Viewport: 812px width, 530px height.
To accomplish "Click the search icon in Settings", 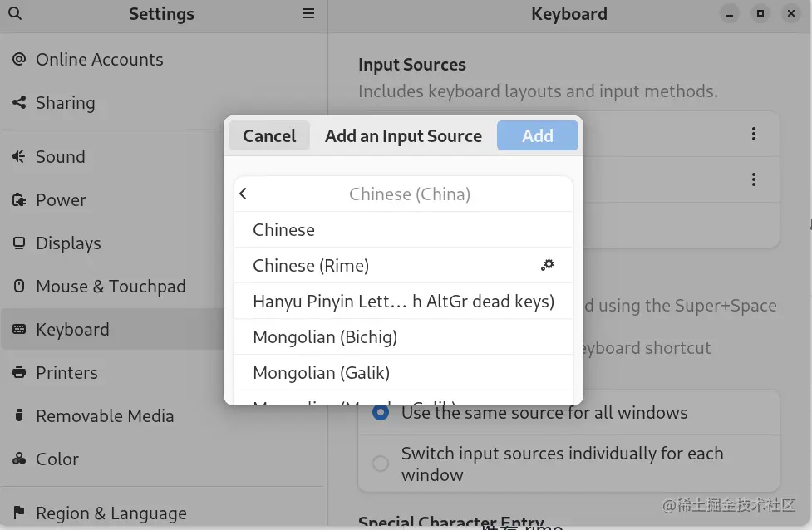I will (x=15, y=14).
